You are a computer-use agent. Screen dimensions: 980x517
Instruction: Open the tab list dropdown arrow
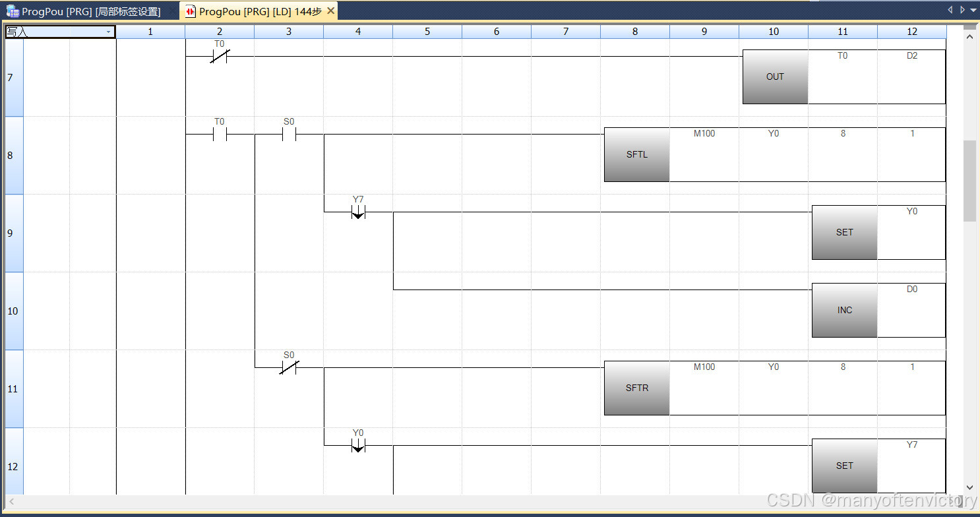(973, 10)
